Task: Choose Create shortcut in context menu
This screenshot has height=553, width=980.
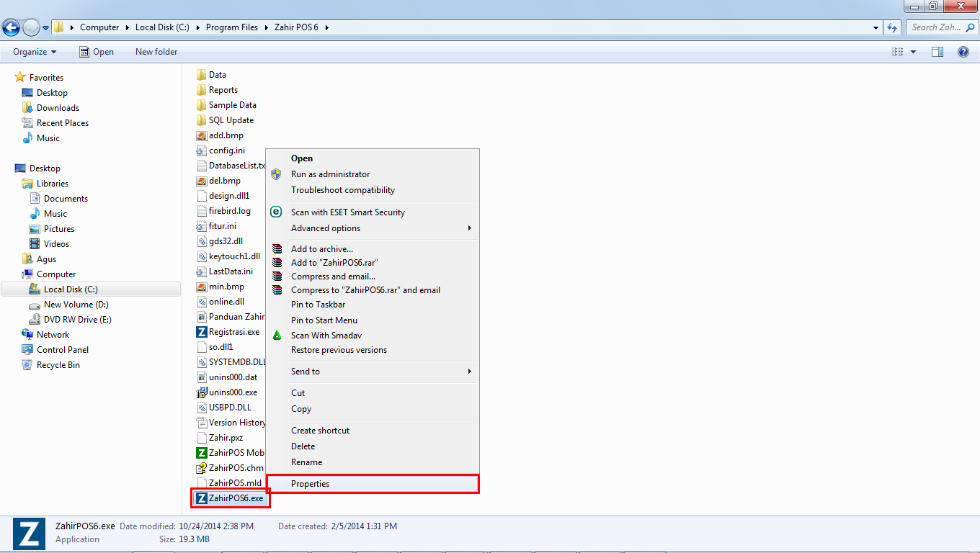Action: tap(373, 431)
